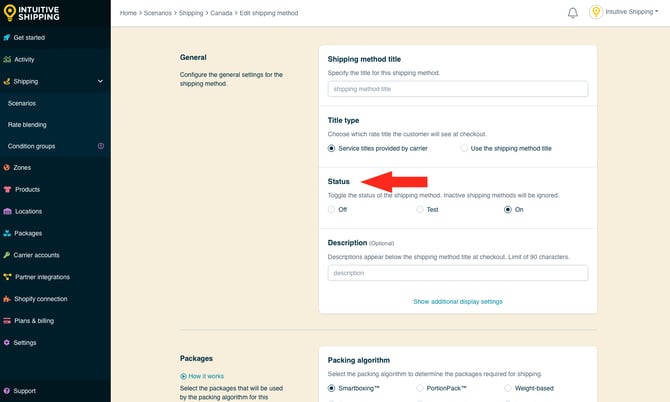Click the Support question mark icon
670x402 pixels.
coord(6,391)
